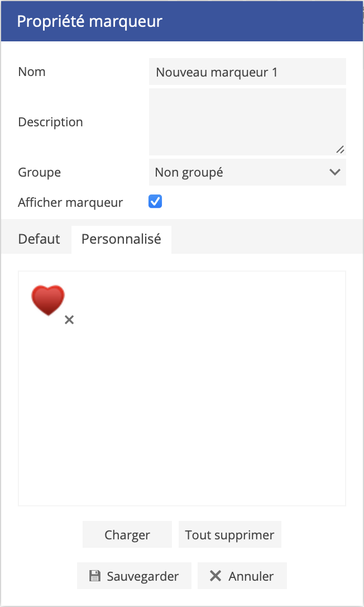Switch to the Defaut tab

(39, 239)
